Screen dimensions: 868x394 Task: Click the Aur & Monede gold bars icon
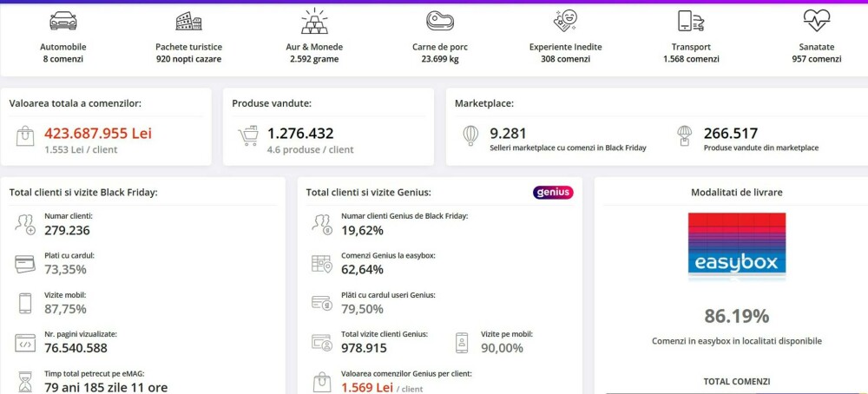point(314,21)
